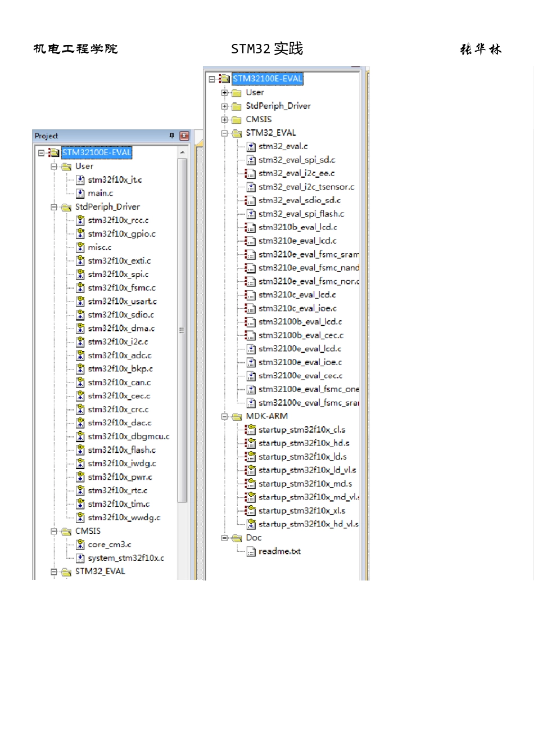Collapse the Doc folder in right tree
Viewport: 534px width, 756px height.
click(x=224, y=538)
